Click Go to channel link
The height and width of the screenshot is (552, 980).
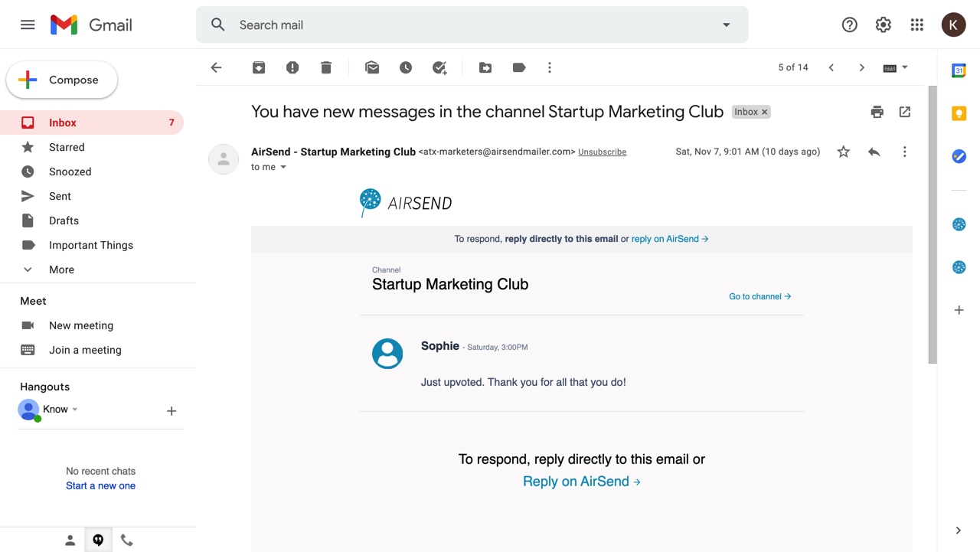click(x=760, y=296)
